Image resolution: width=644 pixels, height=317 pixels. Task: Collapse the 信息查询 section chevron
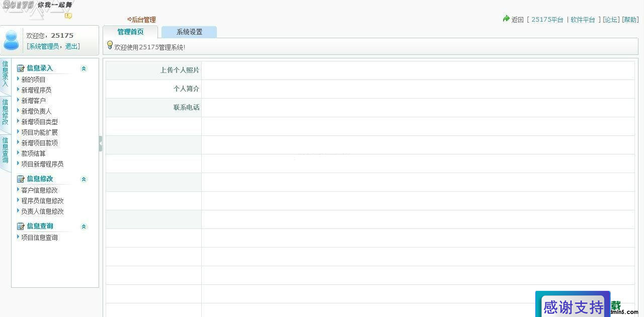tap(84, 226)
